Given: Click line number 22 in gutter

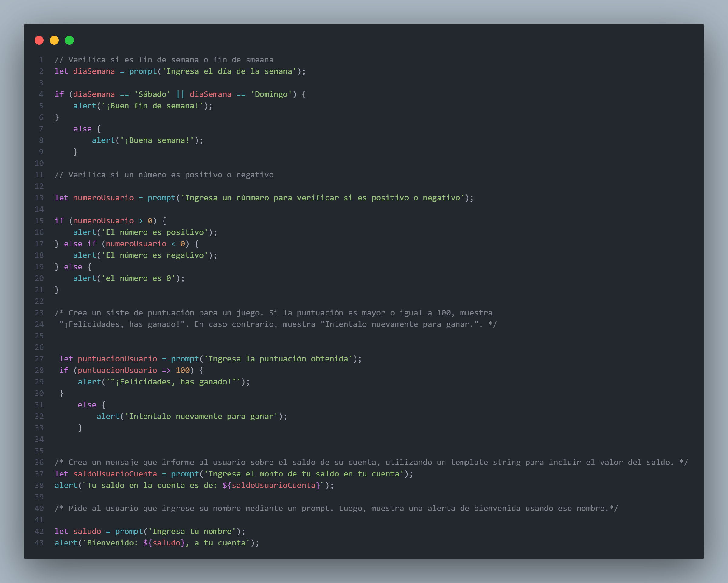Looking at the screenshot, I should [39, 301].
